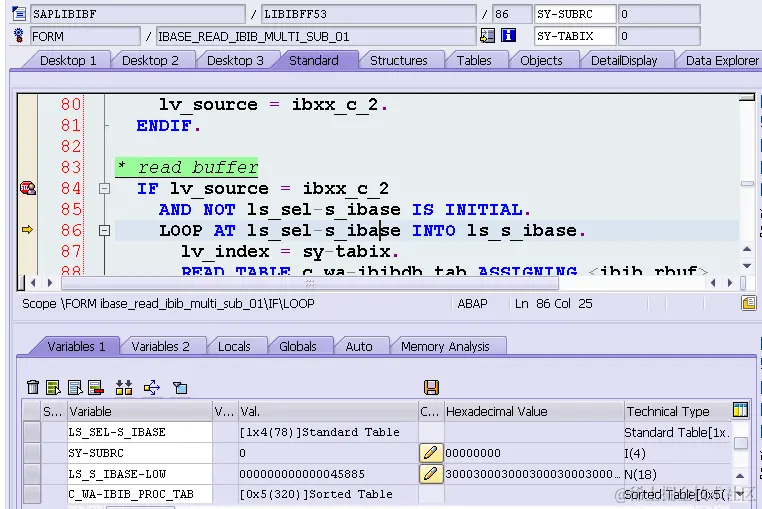The height and width of the screenshot is (509, 762).
Task: Switch to the Auto tab
Action: pos(359,346)
